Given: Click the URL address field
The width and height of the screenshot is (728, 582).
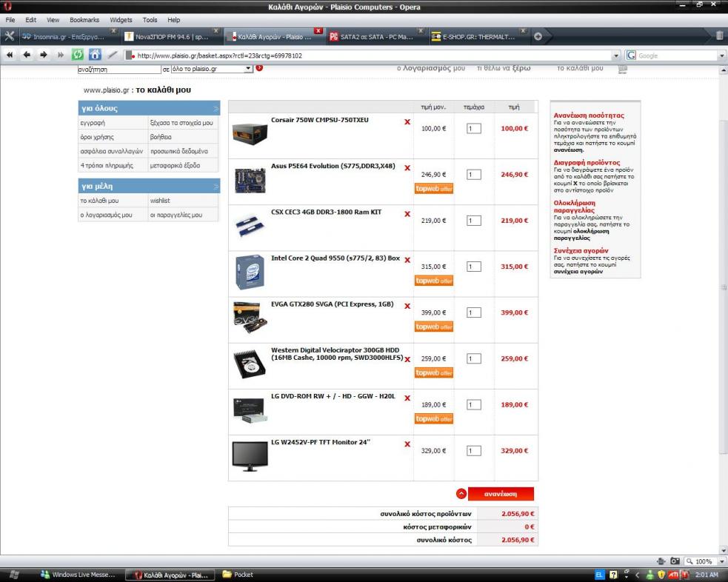Looking at the screenshot, I should coord(373,56).
